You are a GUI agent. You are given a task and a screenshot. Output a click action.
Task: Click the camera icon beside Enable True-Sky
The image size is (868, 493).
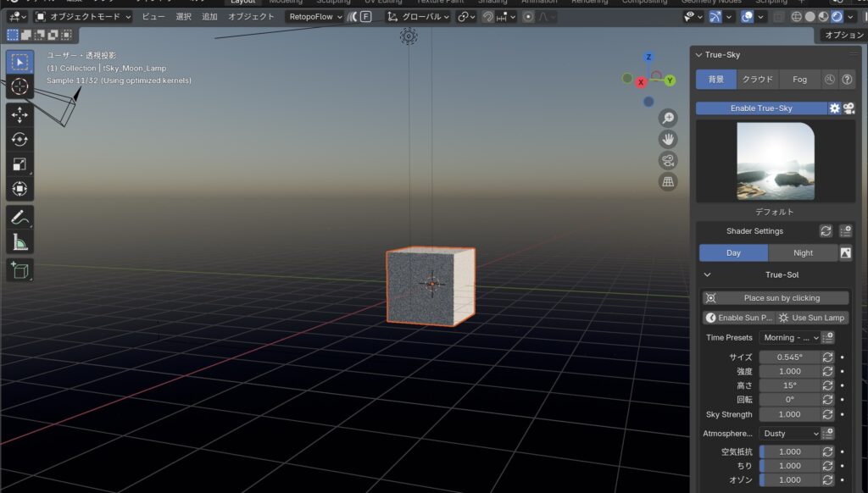(849, 108)
